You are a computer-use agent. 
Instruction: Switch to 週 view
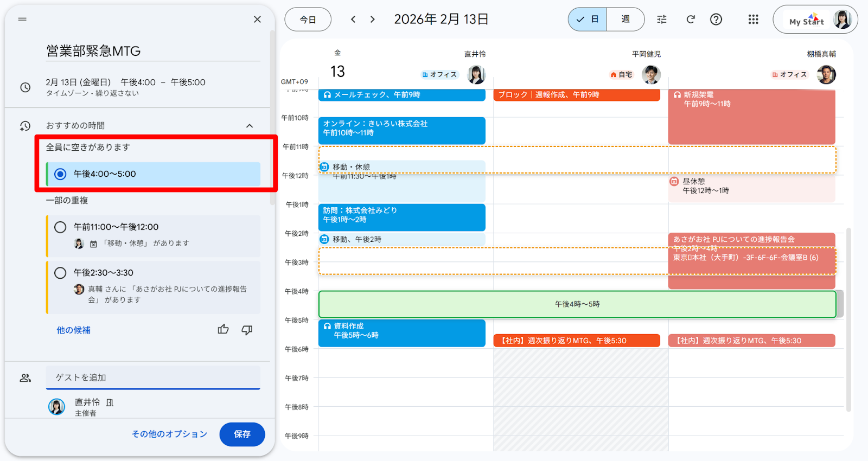pyautogui.click(x=626, y=20)
